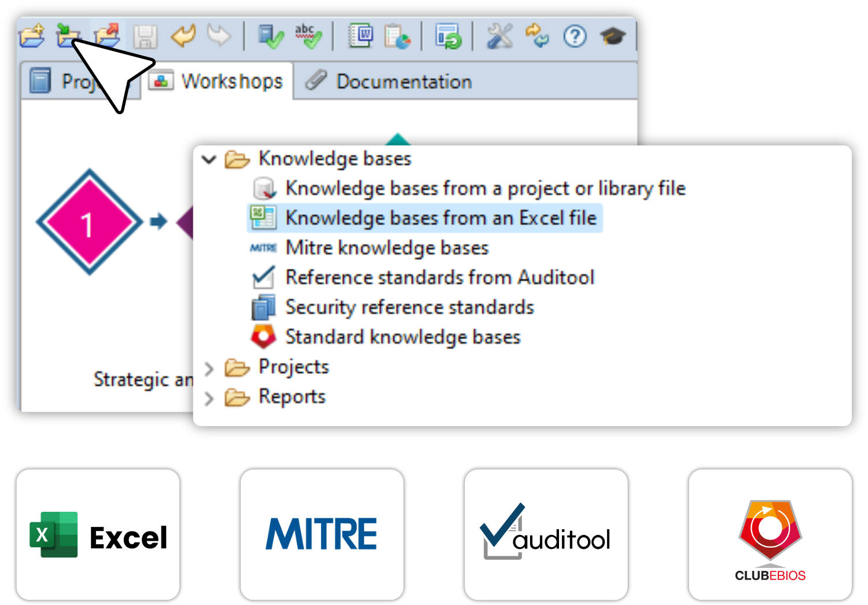Collapse the Knowledge bases folder chevron
868x605 pixels.
pos(209,159)
